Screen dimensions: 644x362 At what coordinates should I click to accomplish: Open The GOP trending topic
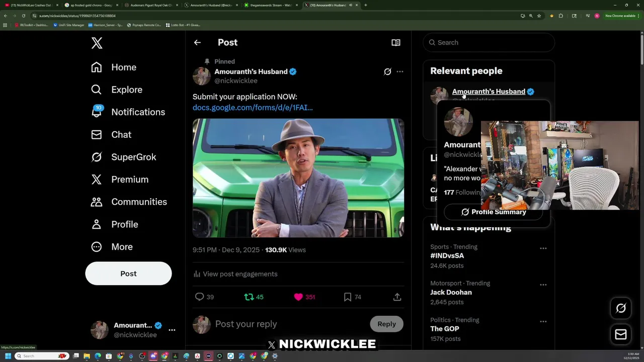click(x=445, y=329)
